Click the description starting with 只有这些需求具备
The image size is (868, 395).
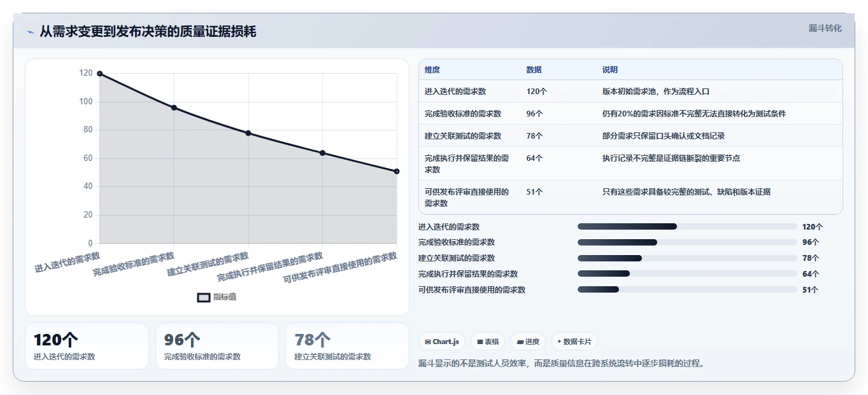pos(687,192)
